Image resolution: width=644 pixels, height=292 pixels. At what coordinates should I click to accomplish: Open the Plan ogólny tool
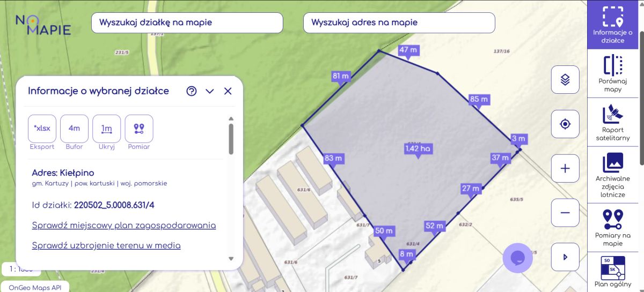[612, 272]
